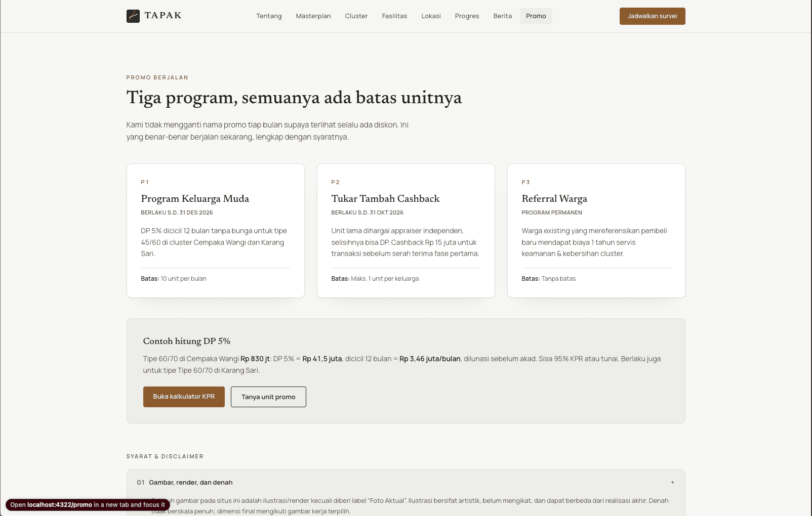
Task: Click the TAPAK brand name
Action: 163,16
